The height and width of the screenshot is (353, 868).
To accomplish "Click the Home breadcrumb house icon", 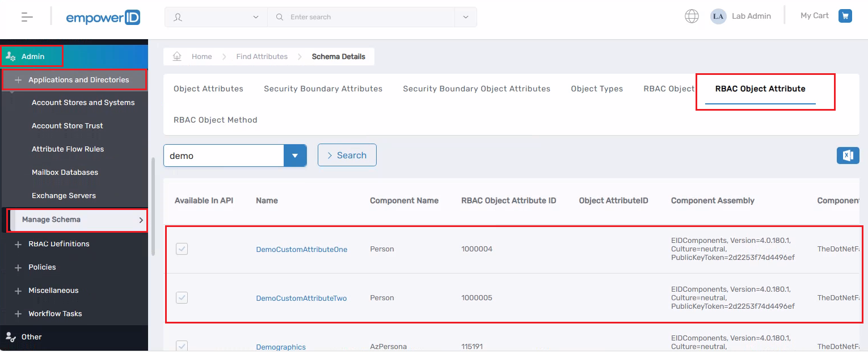I will [x=177, y=56].
